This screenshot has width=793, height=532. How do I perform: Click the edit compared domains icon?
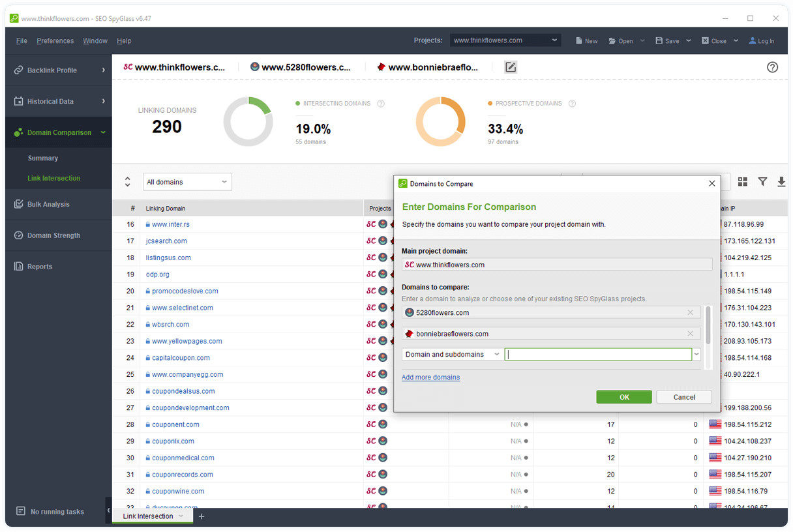click(x=511, y=67)
